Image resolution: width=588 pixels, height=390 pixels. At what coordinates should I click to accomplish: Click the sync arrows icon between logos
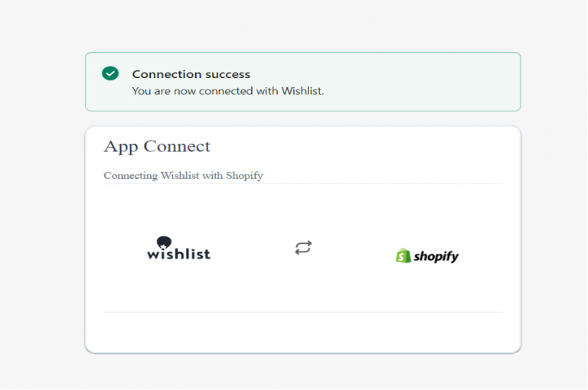(x=303, y=248)
